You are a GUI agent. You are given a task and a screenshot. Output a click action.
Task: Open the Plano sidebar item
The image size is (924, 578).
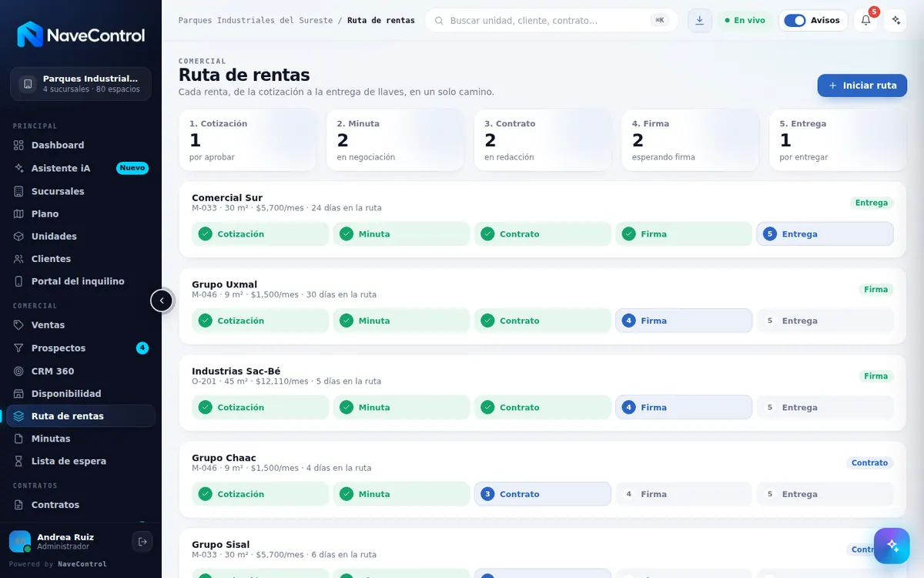click(81, 213)
